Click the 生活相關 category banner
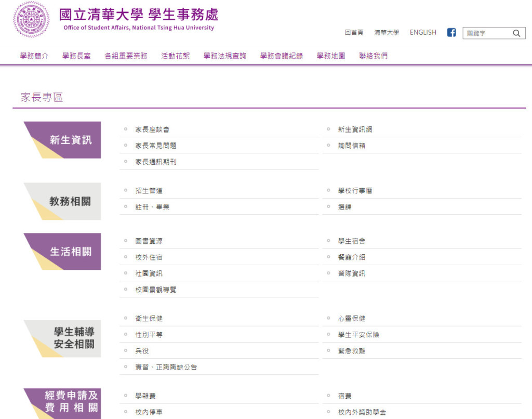This screenshot has height=419, width=532. (x=62, y=252)
